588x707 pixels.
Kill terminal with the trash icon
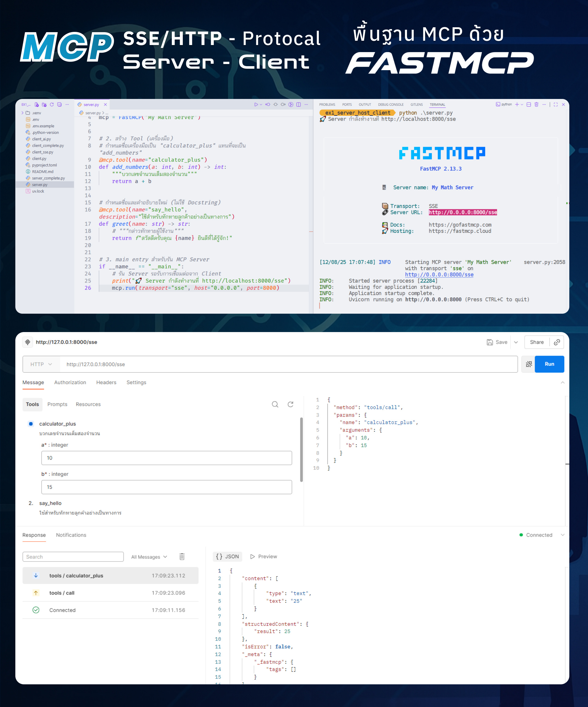point(537,105)
